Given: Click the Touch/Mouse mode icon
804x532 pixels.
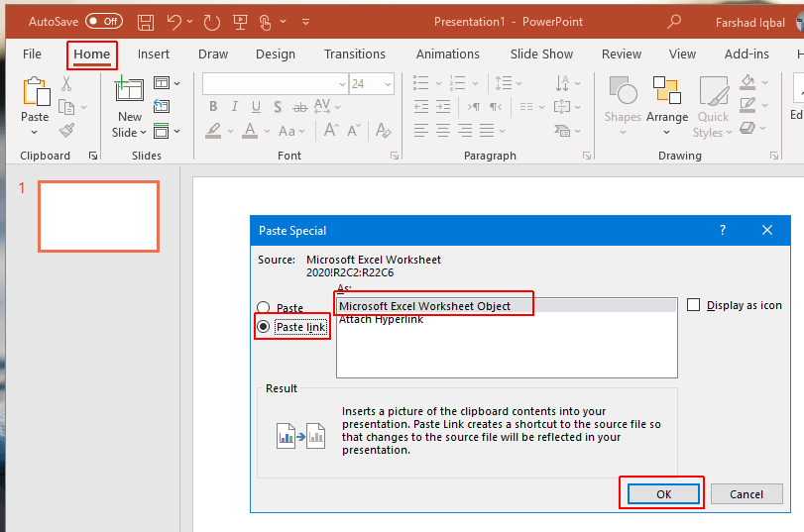Looking at the screenshot, I should click(x=265, y=22).
